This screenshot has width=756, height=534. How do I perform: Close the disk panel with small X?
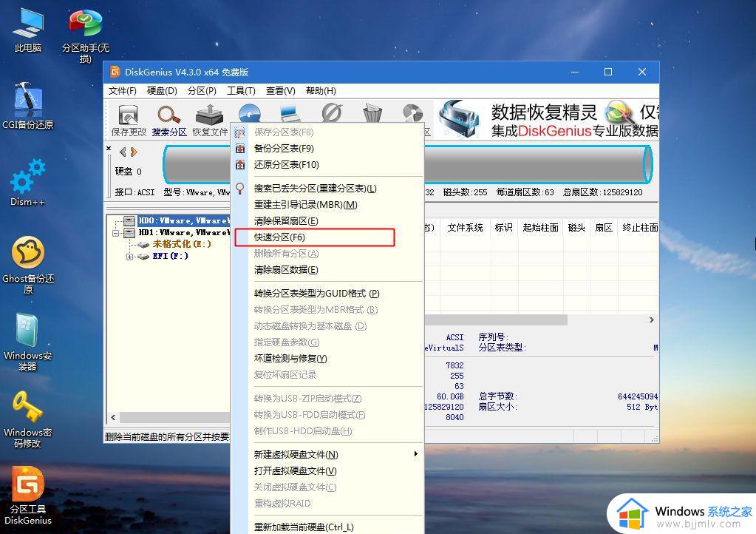pyautogui.click(x=109, y=149)
